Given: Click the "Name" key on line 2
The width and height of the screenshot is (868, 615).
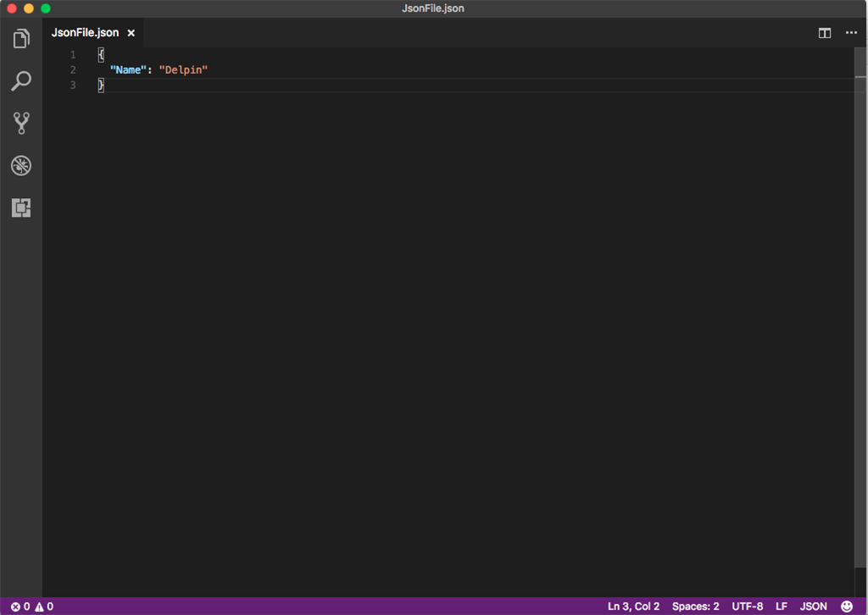Looking at the screenshot, I should pos(128,69).
